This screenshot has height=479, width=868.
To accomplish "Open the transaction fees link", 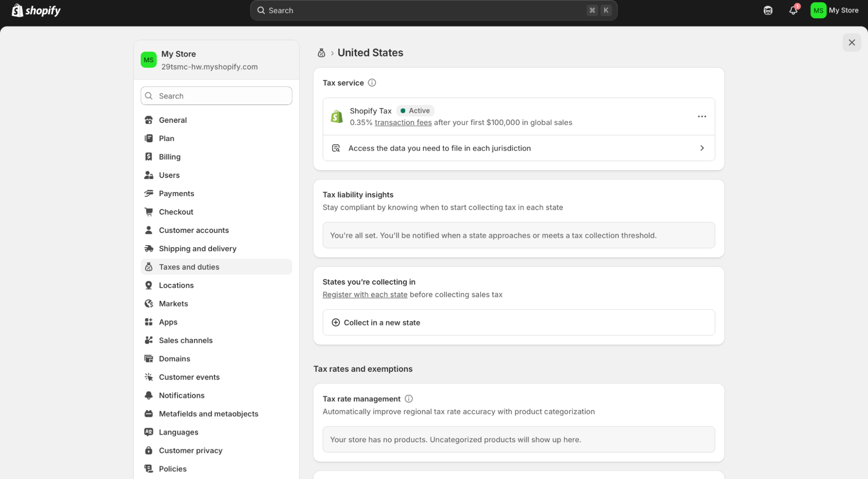I will coord(403,122).
